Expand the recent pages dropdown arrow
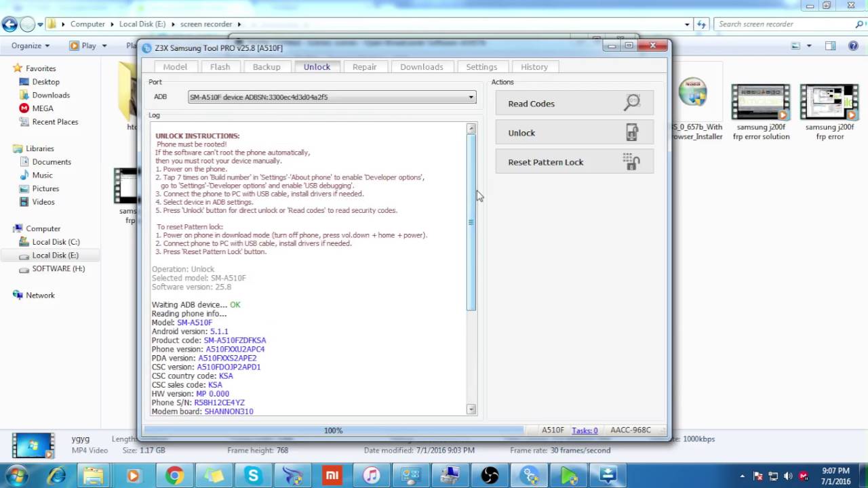 (x=40, y=24)
